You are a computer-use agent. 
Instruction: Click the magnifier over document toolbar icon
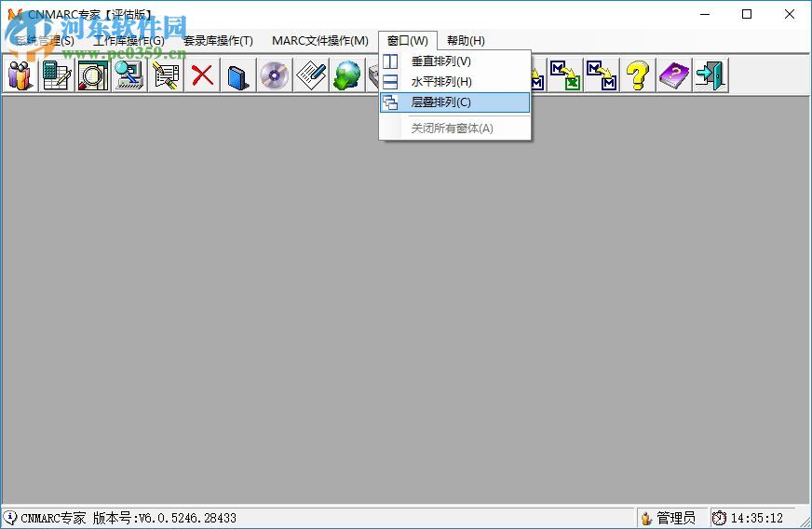[x=93, y=75]
